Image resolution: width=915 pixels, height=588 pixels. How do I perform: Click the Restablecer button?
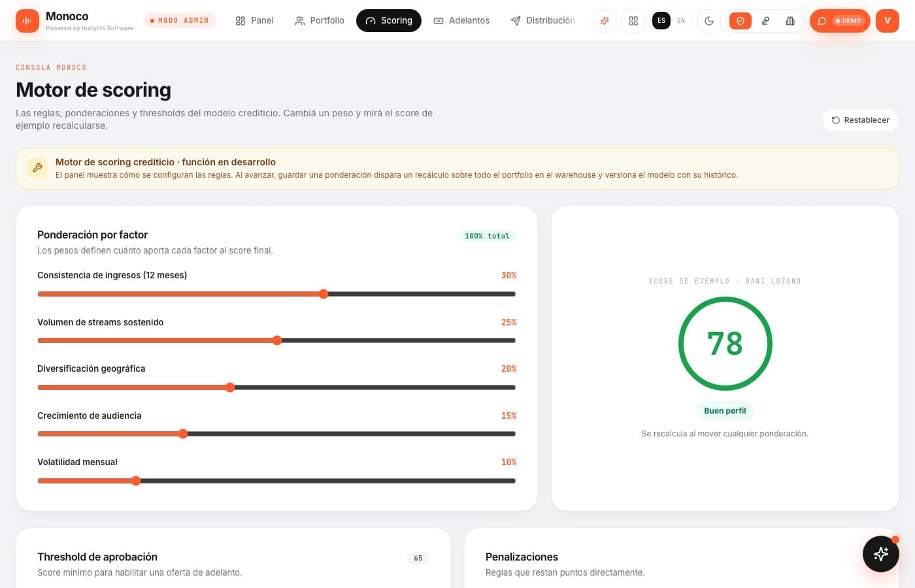[860, 120]
